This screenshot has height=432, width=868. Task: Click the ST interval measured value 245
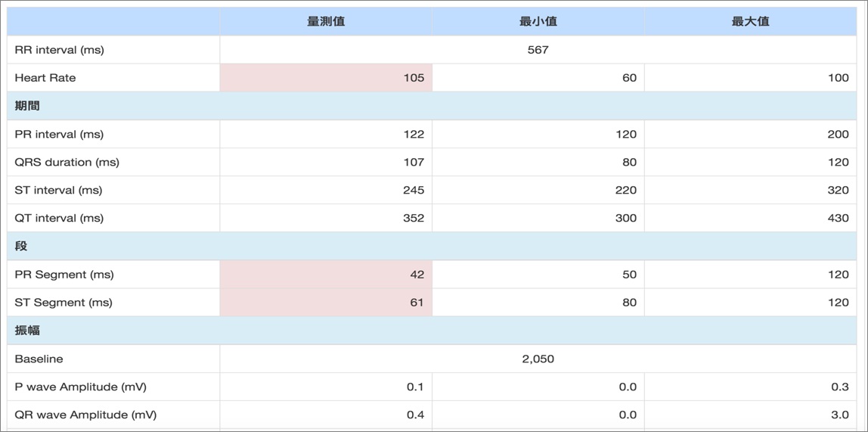(414, 190)
